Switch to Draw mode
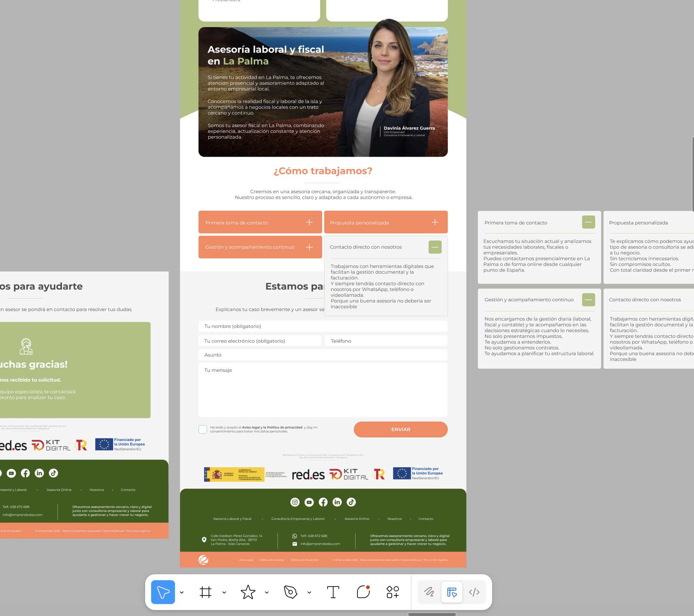 (x=429, y=592)
